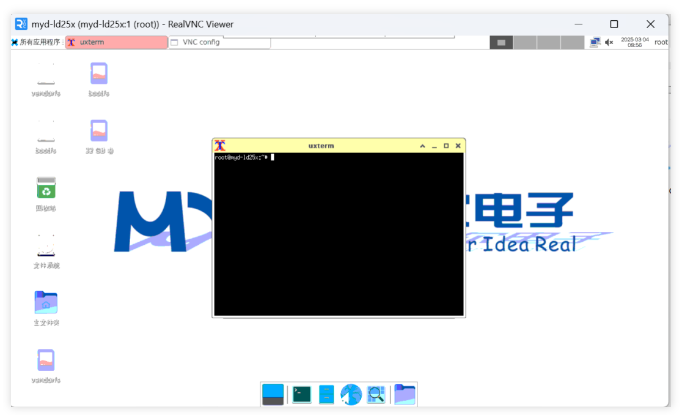Click the panel clock showing the date
Screen dimensions: 685x415
635,42
